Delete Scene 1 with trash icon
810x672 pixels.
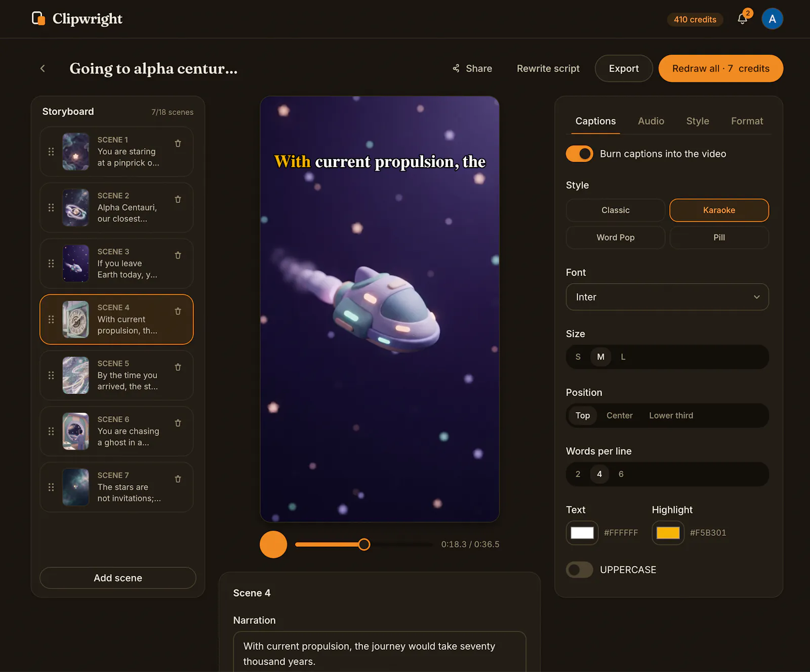178,143
